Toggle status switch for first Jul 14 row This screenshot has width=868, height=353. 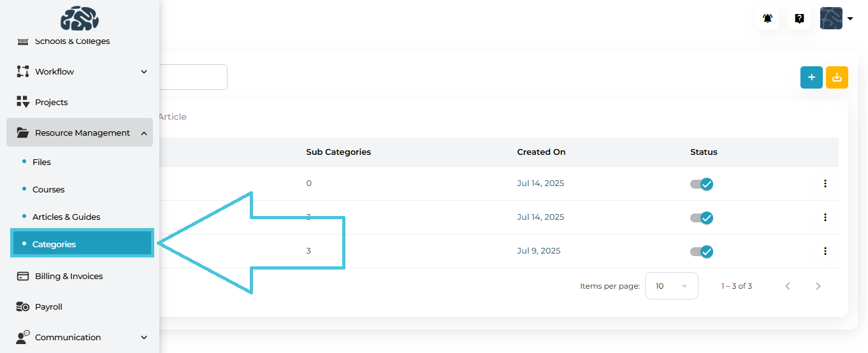tap(702, 184)
